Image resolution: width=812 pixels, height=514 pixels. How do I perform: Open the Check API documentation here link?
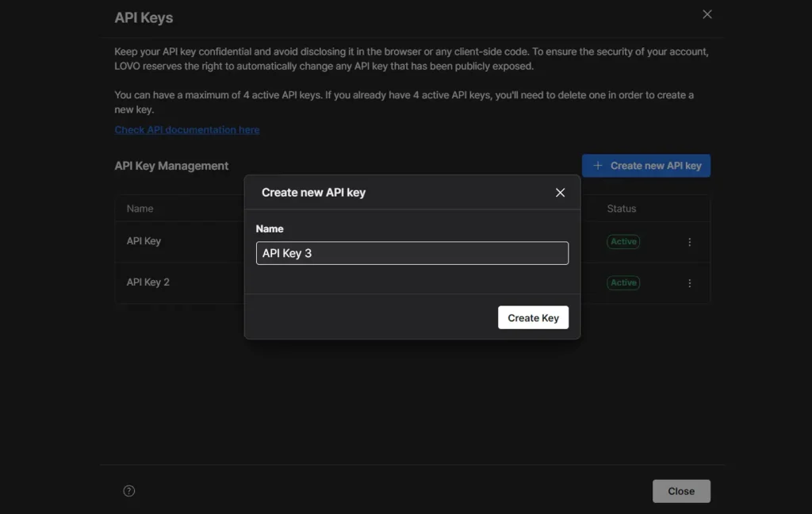pos(187,130)
